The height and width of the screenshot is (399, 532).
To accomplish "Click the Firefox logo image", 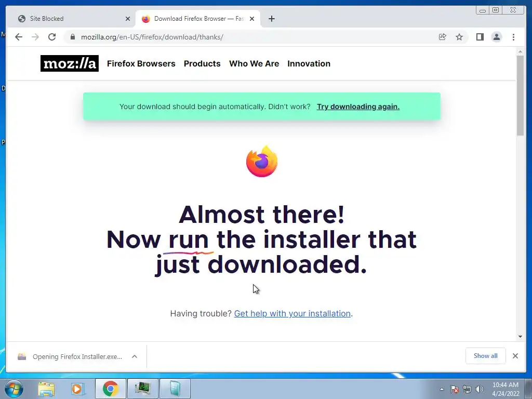I will tap(262, 162).
